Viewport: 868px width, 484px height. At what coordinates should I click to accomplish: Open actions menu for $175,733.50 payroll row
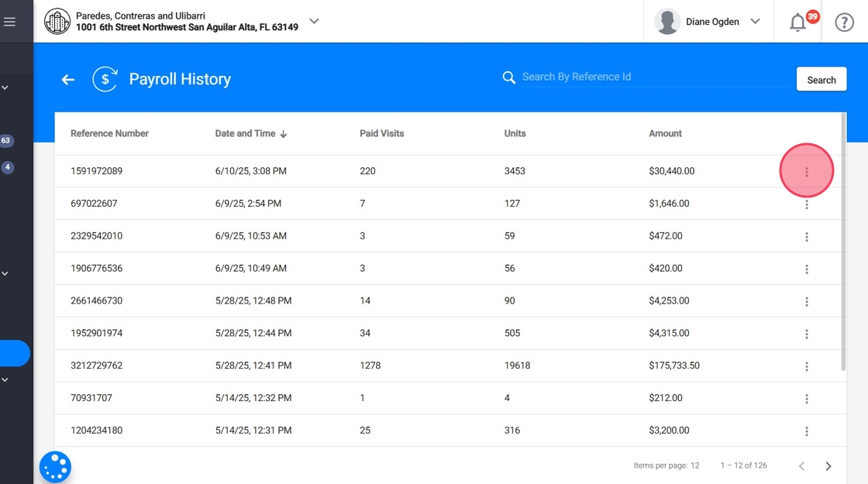pyautogui.click(x=806, y=366)
